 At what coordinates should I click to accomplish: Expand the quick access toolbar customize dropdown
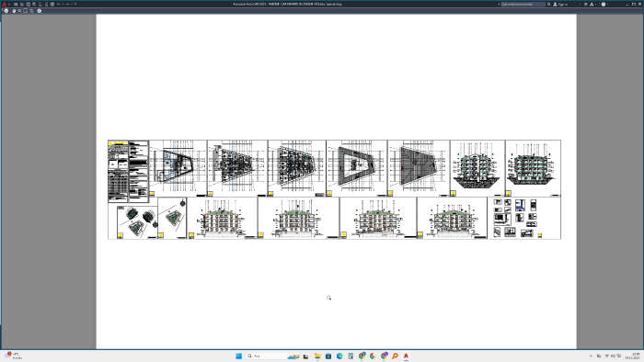(x=75, y=4)
